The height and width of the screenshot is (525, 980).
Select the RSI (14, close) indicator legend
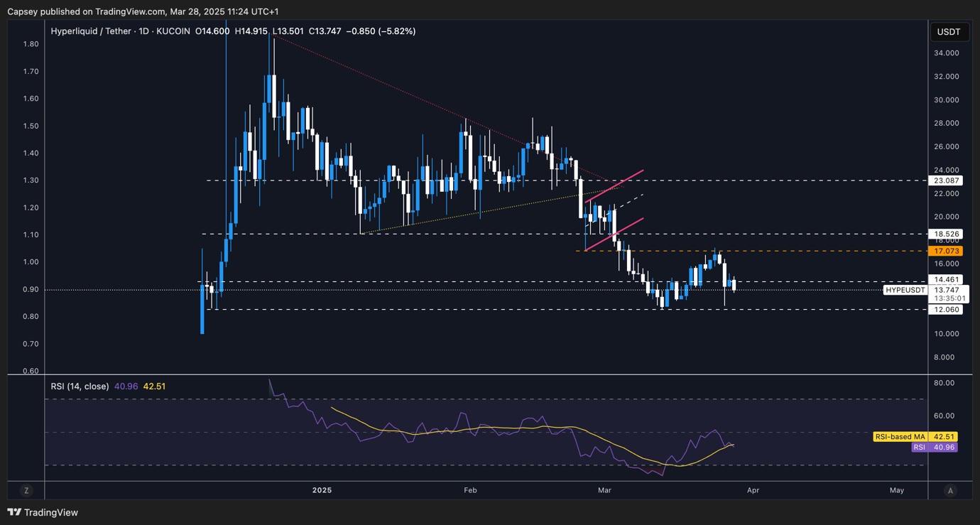click(80, 386)
